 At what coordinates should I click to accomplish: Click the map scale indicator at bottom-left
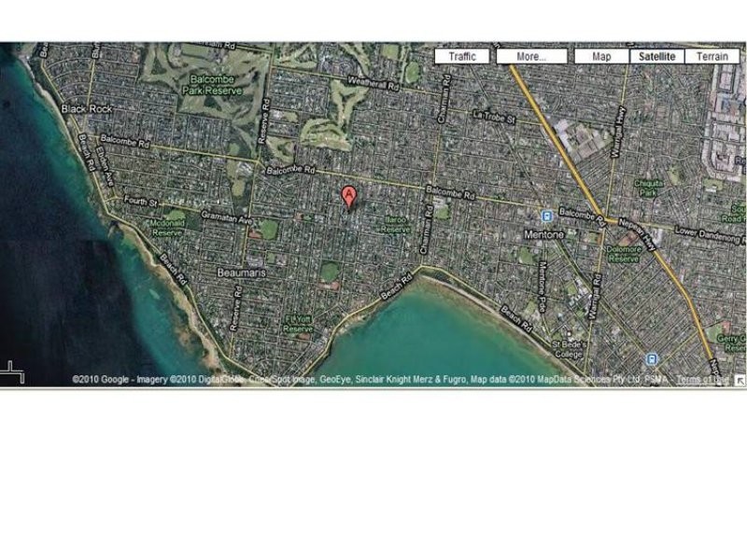[15, 372]
